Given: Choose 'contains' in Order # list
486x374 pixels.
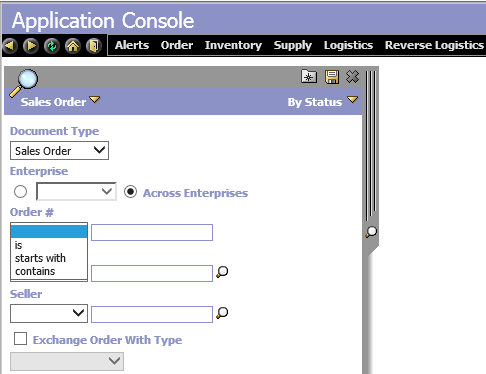Looking at the screenshot, I should [x=35, y=271].
